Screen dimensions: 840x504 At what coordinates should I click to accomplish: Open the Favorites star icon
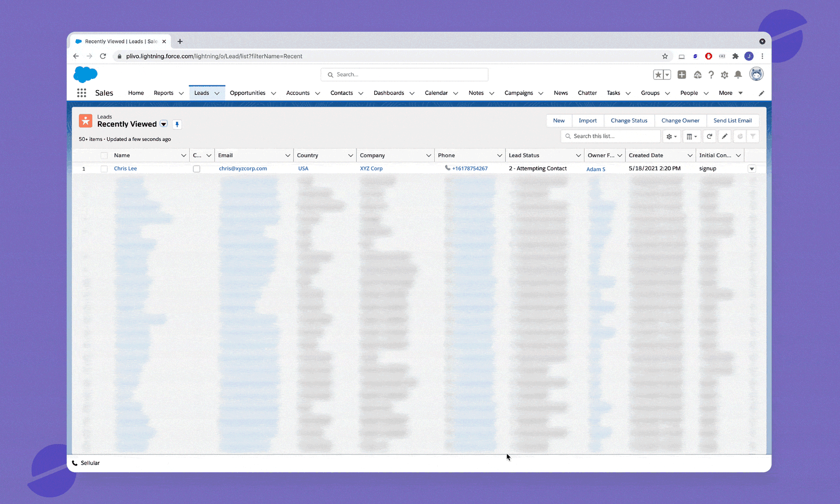tap(658, 75)
